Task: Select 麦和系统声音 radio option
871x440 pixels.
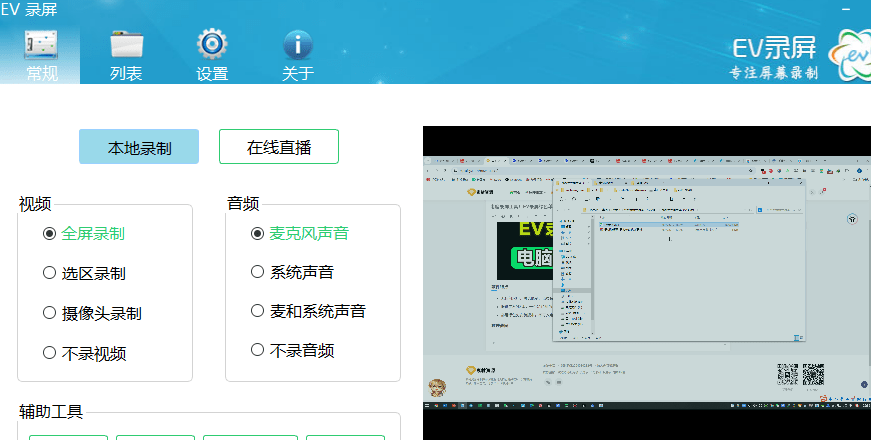Action: (308, 311)
